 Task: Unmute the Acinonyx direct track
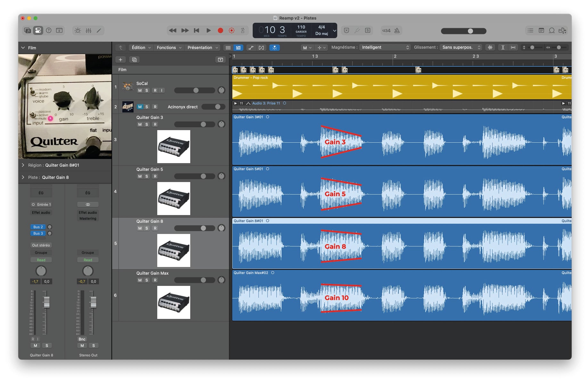click(x=140, y=107)
